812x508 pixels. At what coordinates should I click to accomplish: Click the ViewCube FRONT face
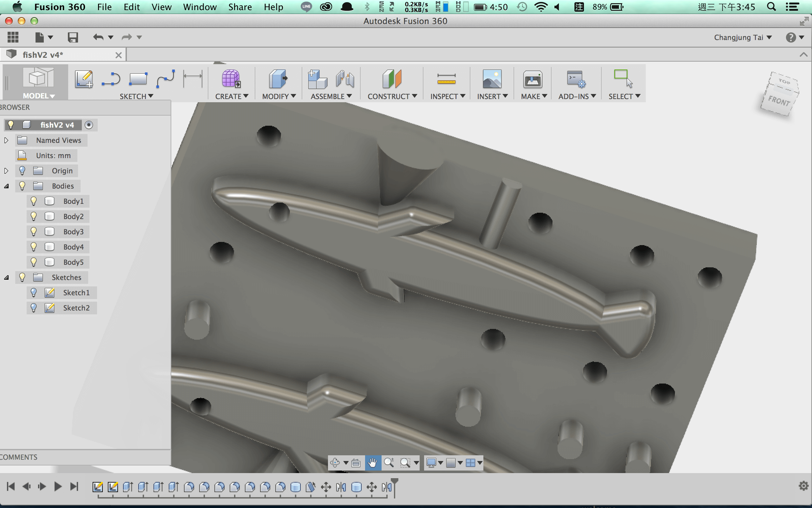778,101
